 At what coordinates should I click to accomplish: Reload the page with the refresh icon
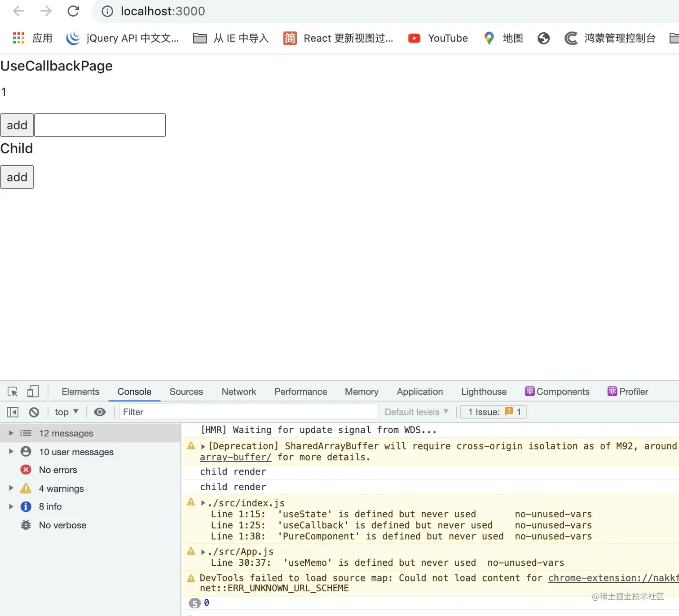(73, 11)
